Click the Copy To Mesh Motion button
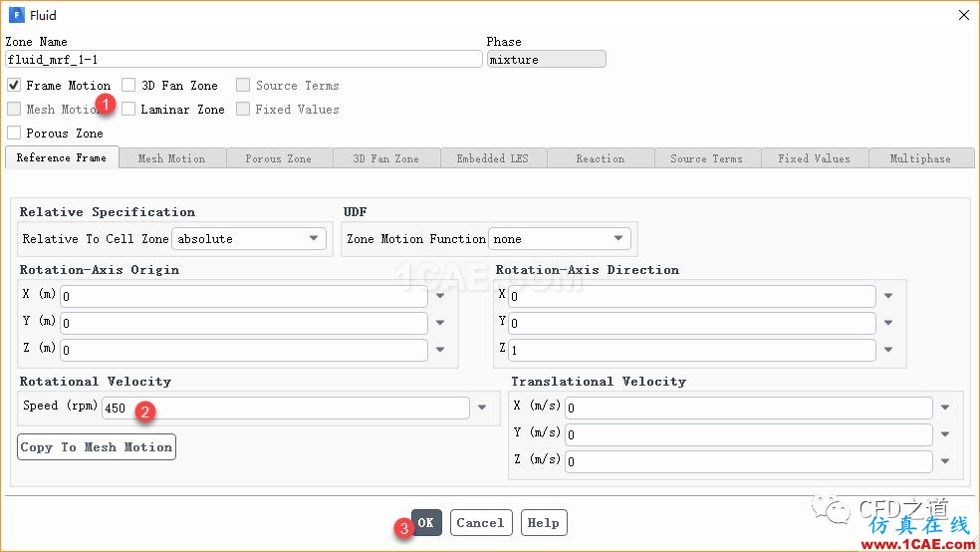This screenshot has height=552, width=980. [x=97, y=447]
